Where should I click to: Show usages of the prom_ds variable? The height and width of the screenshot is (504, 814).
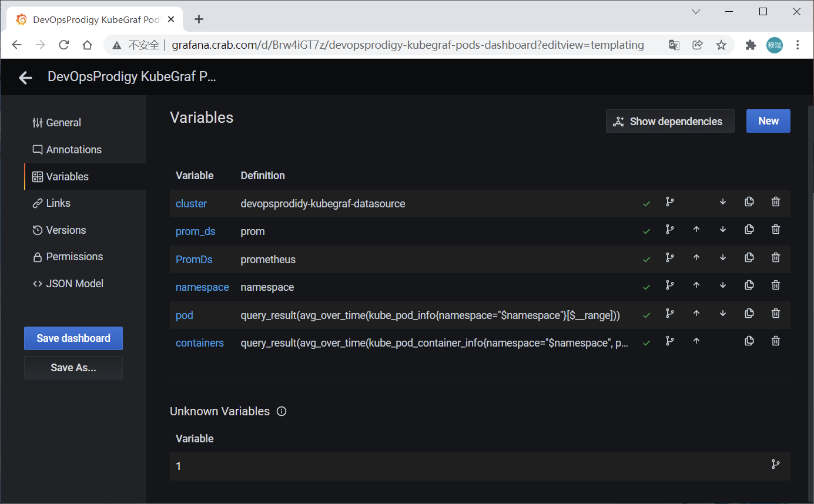(x=669, y=230)
